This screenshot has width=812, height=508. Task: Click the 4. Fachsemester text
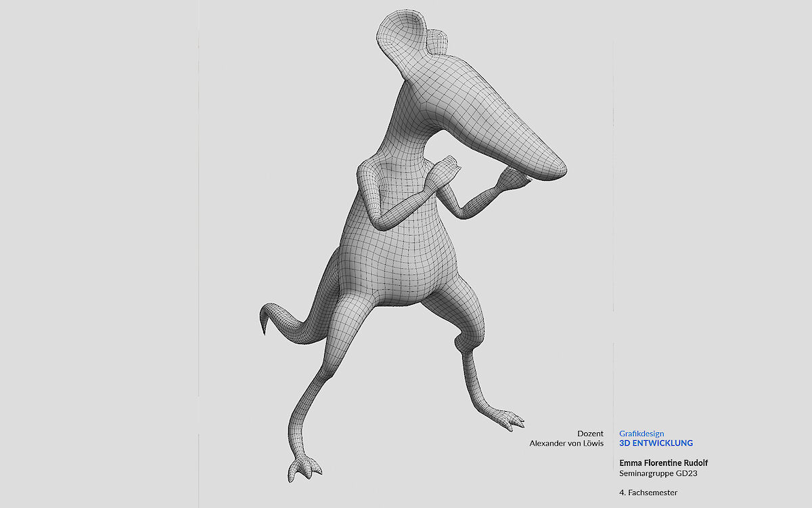click(648, 492)
